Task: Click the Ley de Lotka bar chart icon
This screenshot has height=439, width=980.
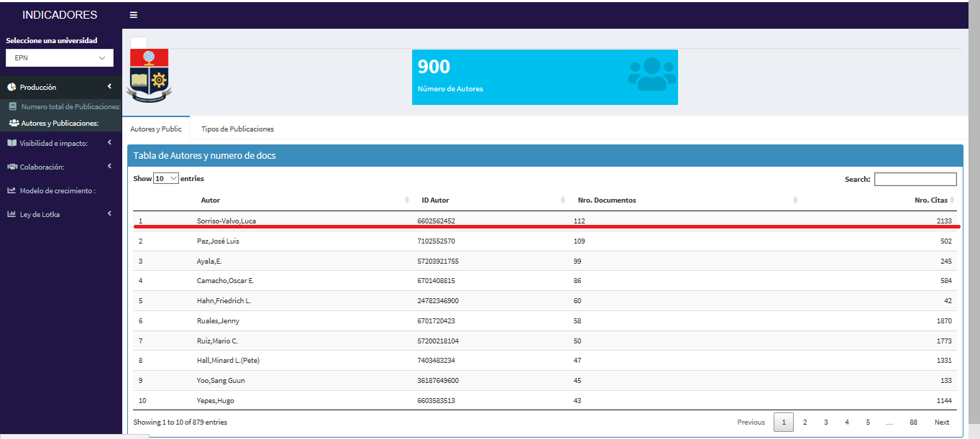Action: (x=12, y=214)
